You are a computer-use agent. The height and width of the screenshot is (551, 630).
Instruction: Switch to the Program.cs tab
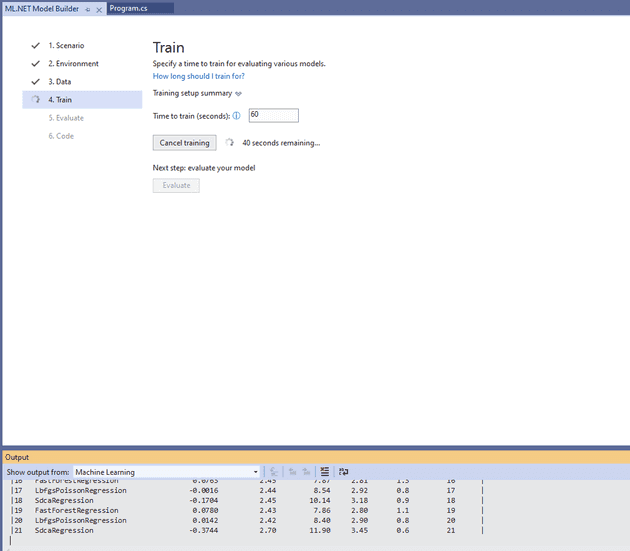click(x=129, y=8)
